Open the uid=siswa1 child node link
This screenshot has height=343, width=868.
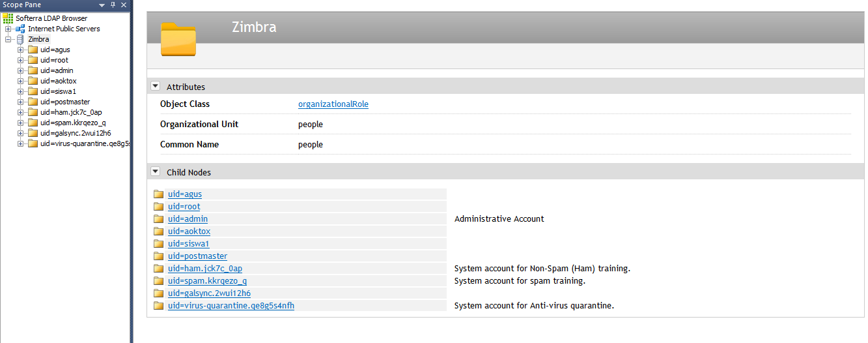189,243
